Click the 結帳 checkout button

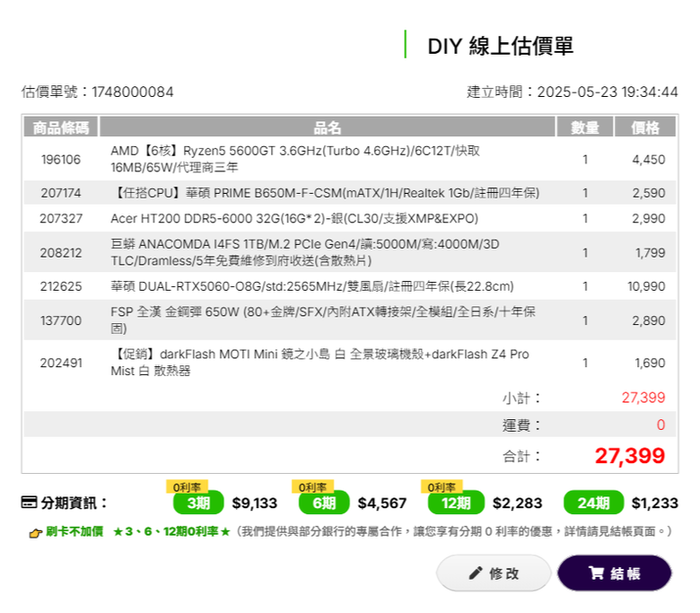(x=615, y=573)
